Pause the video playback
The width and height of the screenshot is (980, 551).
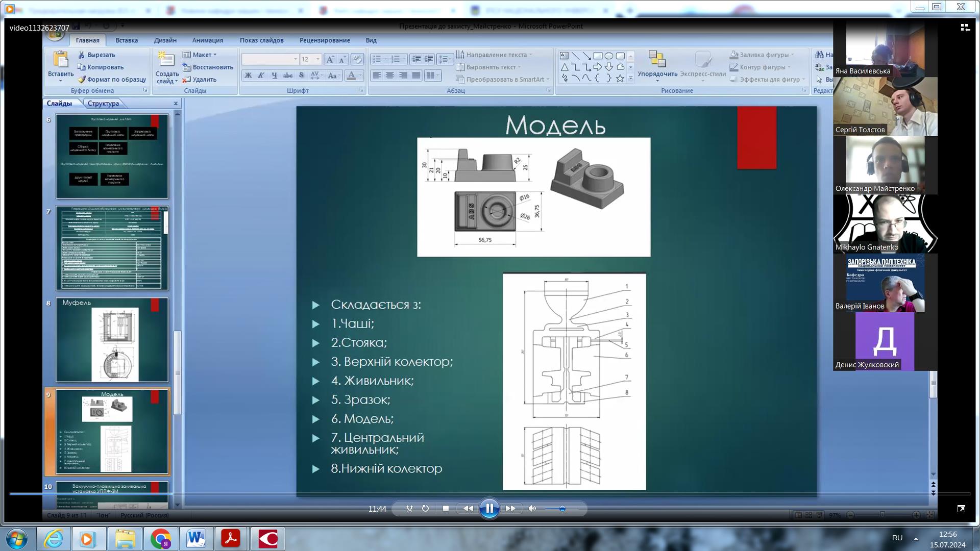489,508
